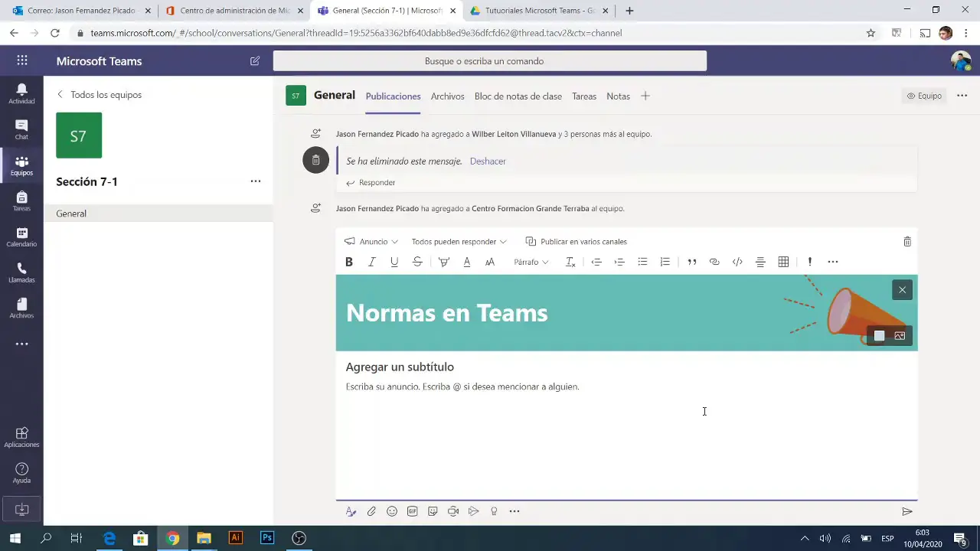The image size is (980, 551).
Task: Upload a banner background image
Action: [900, 336]
